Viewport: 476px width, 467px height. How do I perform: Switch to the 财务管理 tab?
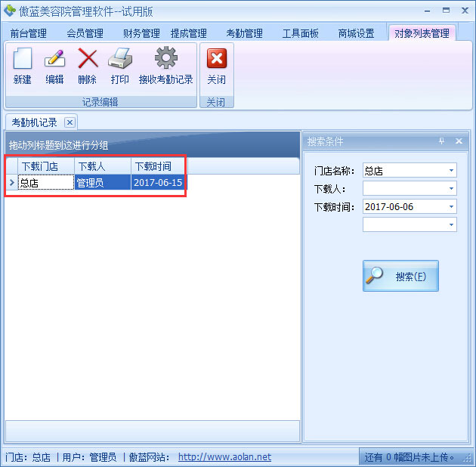click(141, 33)
